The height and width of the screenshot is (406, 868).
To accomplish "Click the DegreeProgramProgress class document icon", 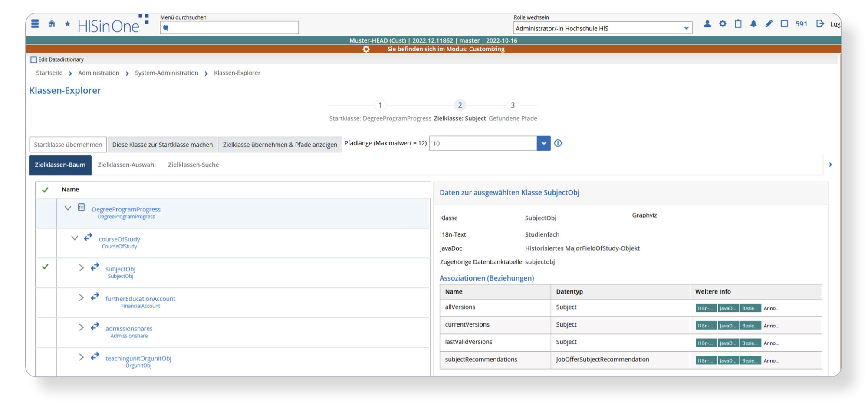I will (x=81, y=207).
